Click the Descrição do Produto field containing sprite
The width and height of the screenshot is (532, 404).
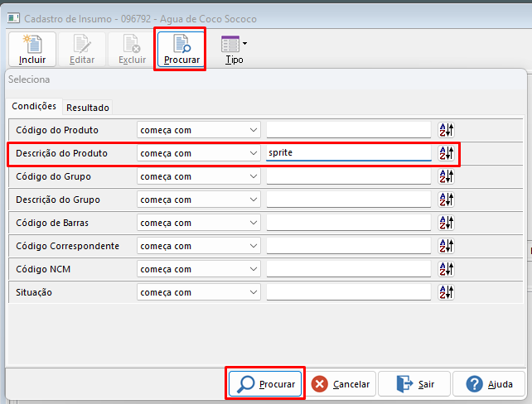[x=349, y=153]
